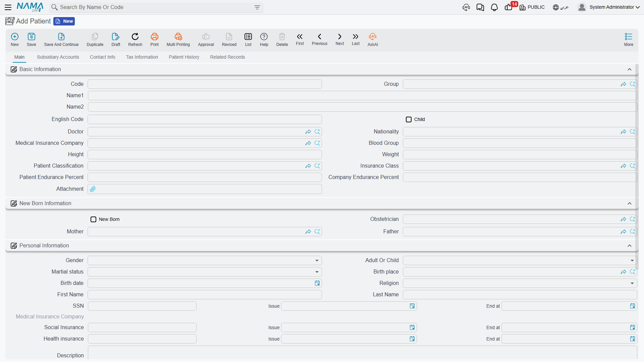644x362 pixels.
Task: Click the Revised toolbar icon
Action: click(x=229, y=40)
